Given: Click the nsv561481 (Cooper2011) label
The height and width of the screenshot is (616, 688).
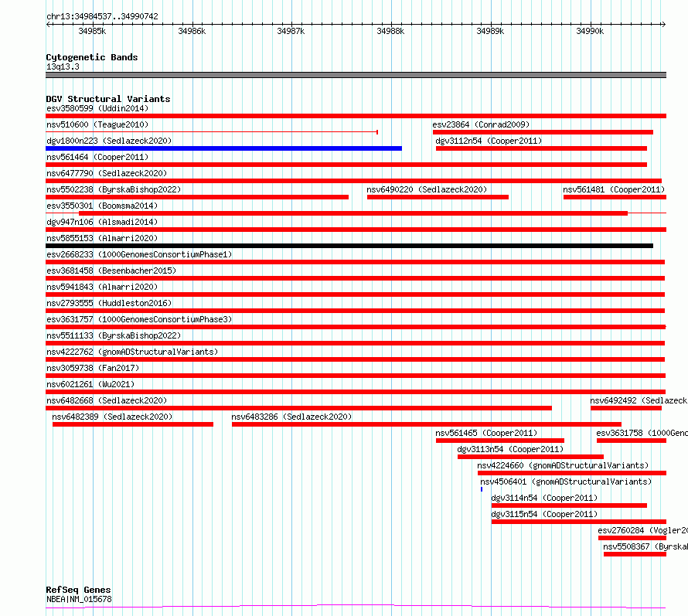Looking at the screenshot, I should point(614,189).
